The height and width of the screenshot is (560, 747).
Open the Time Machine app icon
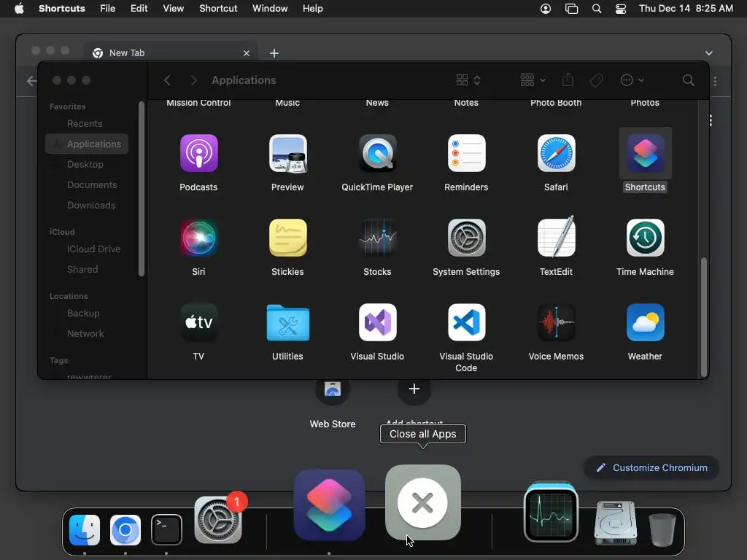tap(645, 238)
